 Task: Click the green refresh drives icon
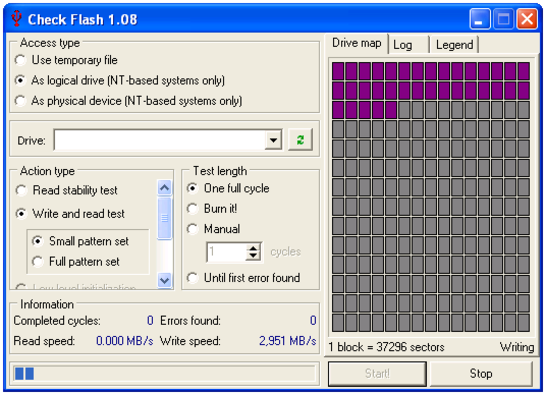click(300, 140)
